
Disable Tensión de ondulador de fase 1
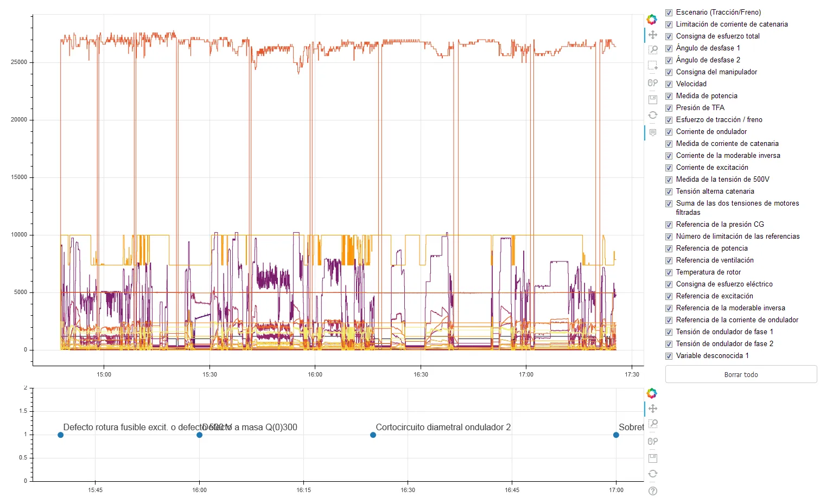(669, 332)
